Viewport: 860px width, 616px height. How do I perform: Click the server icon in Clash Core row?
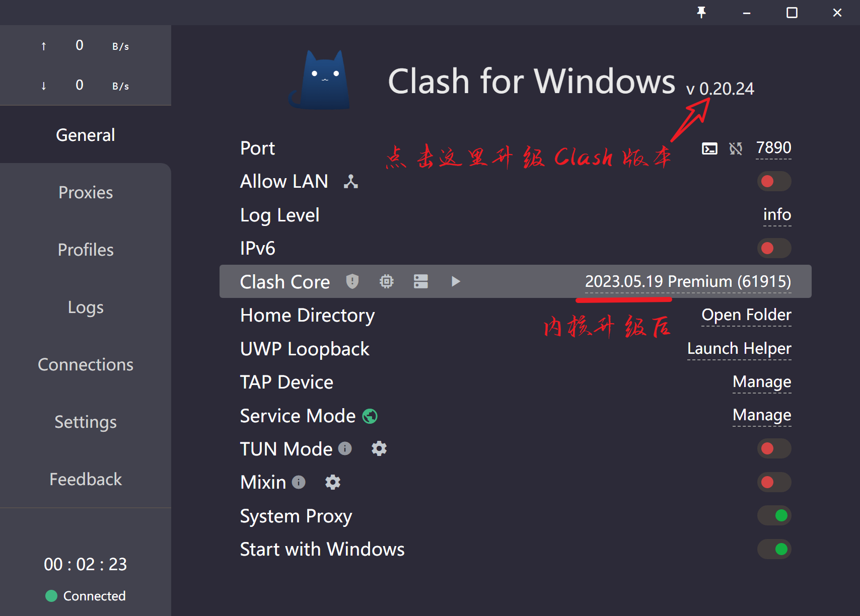(420, 281)
